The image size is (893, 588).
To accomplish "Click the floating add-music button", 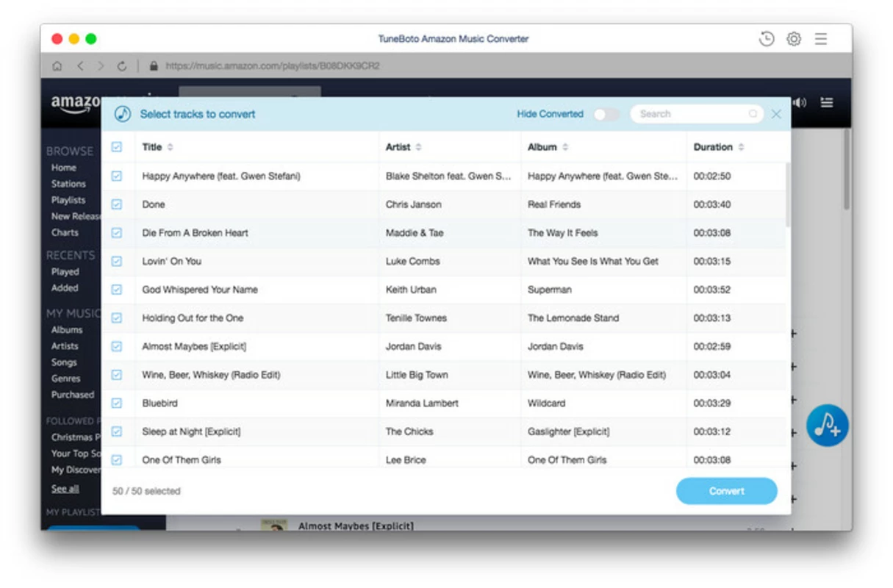I will 828,425.
